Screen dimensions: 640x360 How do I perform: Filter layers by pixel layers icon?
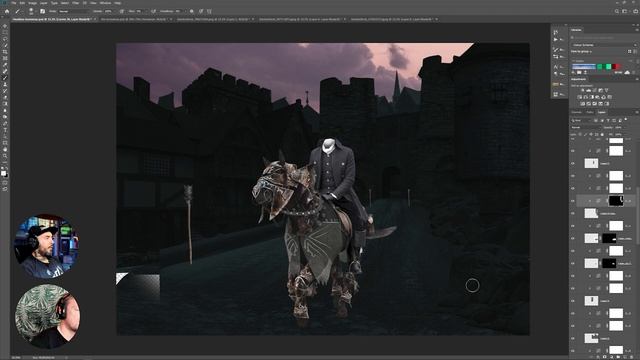point(596,120)
